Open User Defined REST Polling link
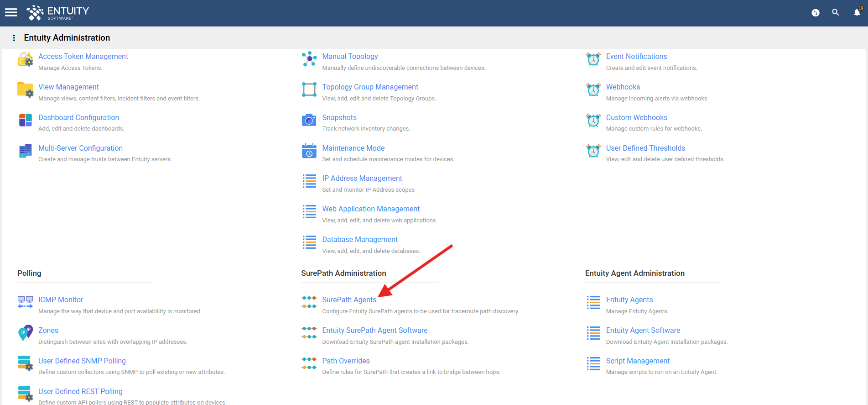 tap(80, 391)
